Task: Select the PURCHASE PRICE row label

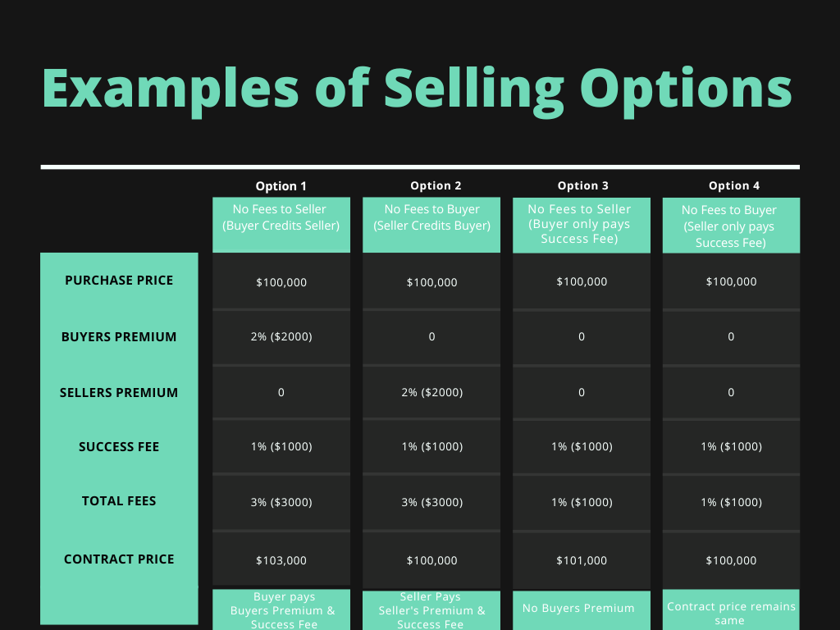Action: [119, 281]
